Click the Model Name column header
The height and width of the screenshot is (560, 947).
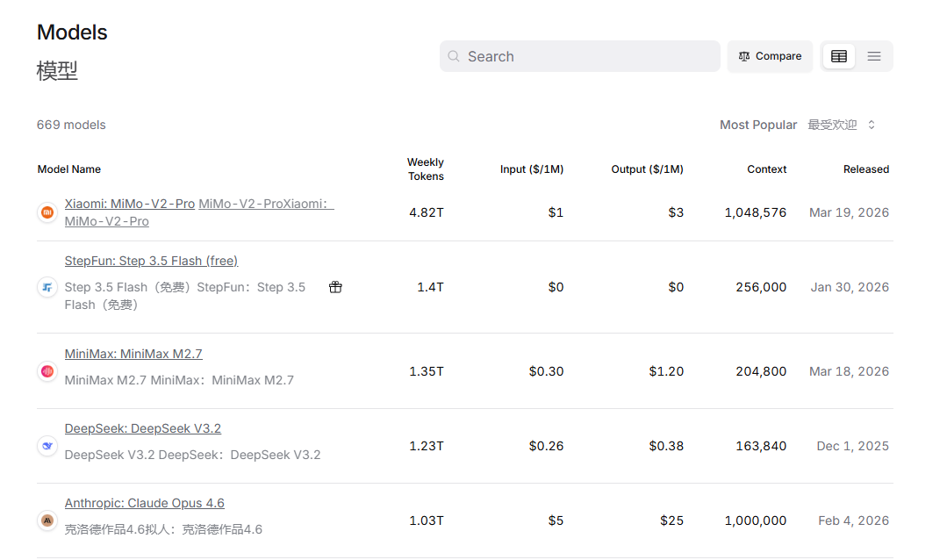tap(68, 169)
